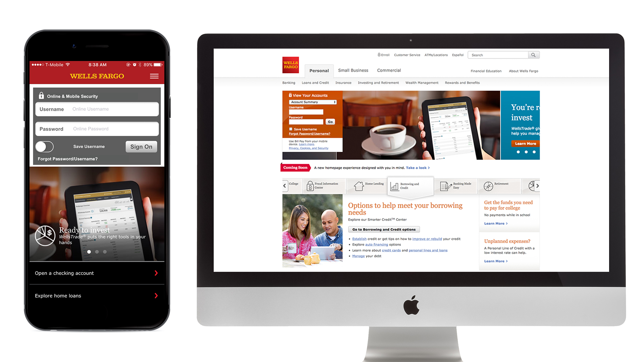Expand the Borrowing and Credit section
The image size is (644, 362).
click(411, 185)
